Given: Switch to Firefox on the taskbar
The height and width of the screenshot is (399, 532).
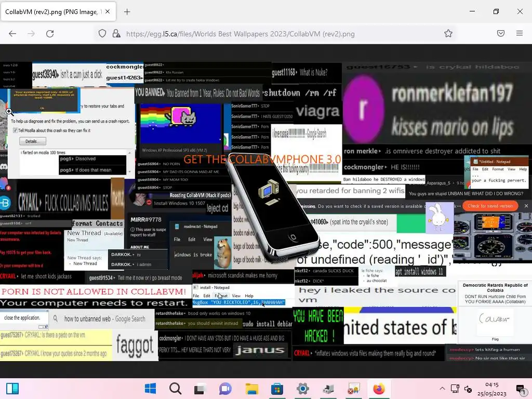Looking at the screenshot, I should (379, 389).
